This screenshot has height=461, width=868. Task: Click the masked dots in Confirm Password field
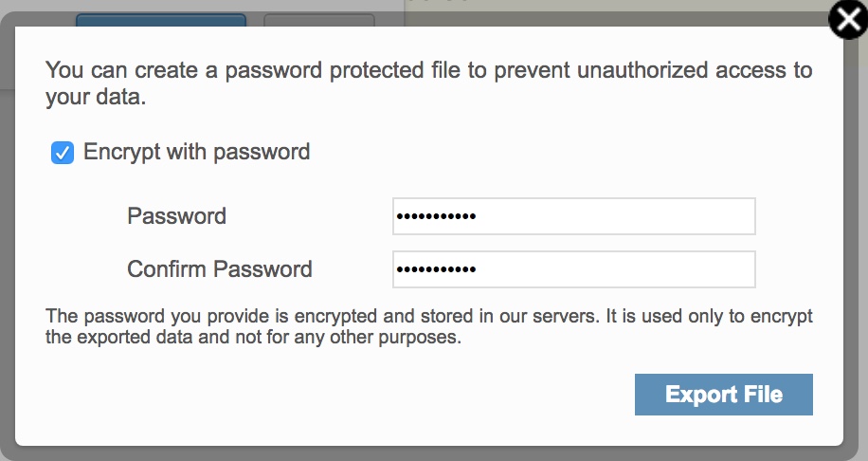pos(435,269)
